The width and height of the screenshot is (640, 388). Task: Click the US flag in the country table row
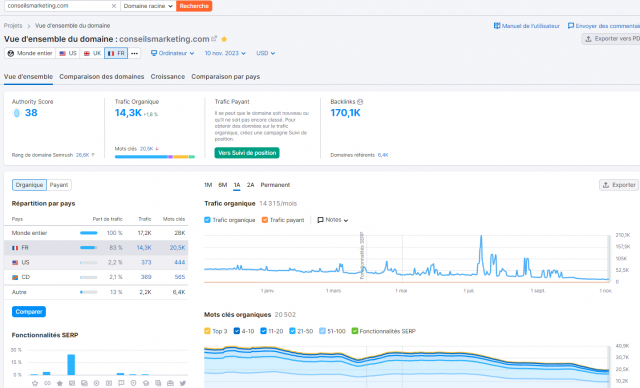point(15,262)
